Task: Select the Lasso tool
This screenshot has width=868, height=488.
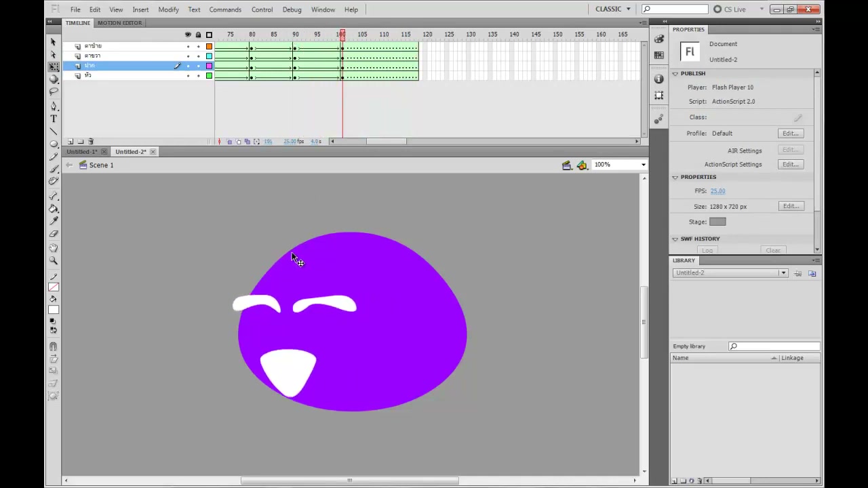Action: click(54, 91)
